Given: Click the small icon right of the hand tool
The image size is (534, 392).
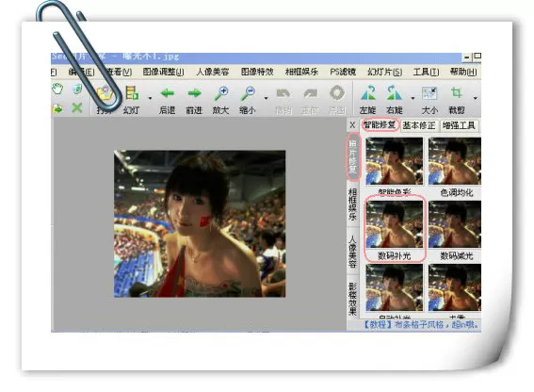Looking at the screenshot, I should pyautogui.click(x=77, y=90).
